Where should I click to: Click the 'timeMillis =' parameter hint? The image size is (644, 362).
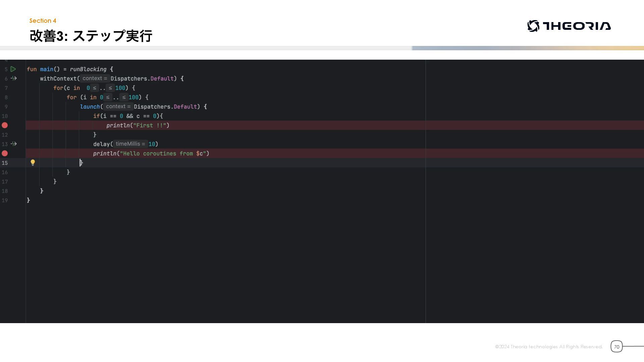pos(130,144)
